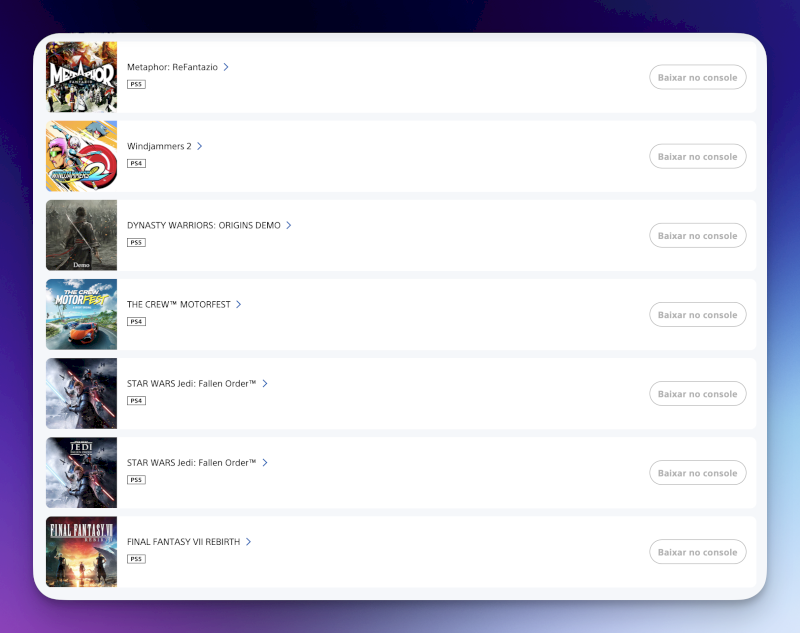This screenshot has width=800, height=633.
Task: Open the Metaphor: ReFantazio cover art thumbnail
Action: click(x=82, y=77)
